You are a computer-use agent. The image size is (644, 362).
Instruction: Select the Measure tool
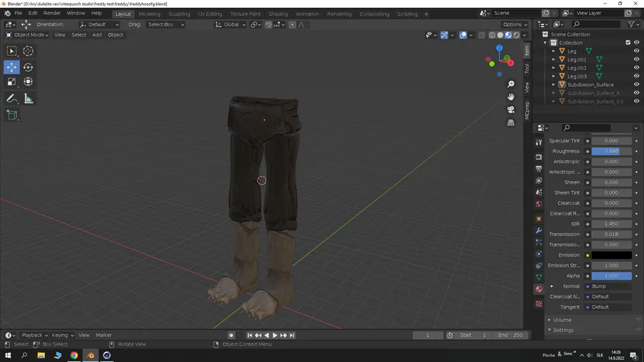point(28,99)
